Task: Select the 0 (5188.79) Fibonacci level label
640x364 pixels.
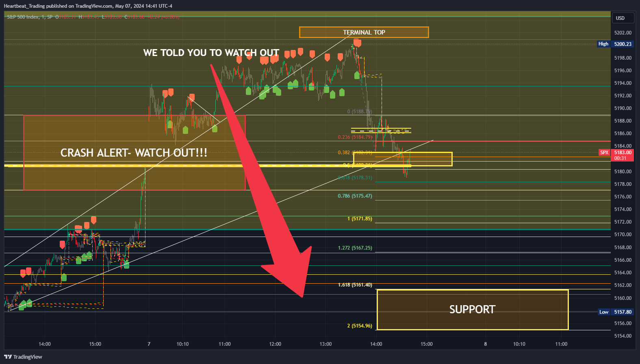Action: click(x=360, y=112)
